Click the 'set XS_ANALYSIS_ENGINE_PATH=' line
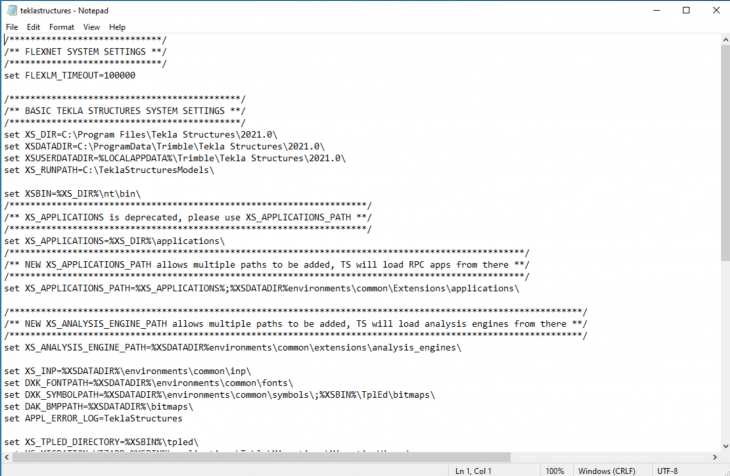This screenshot has width=730, height=476. (x=233, y=347)
